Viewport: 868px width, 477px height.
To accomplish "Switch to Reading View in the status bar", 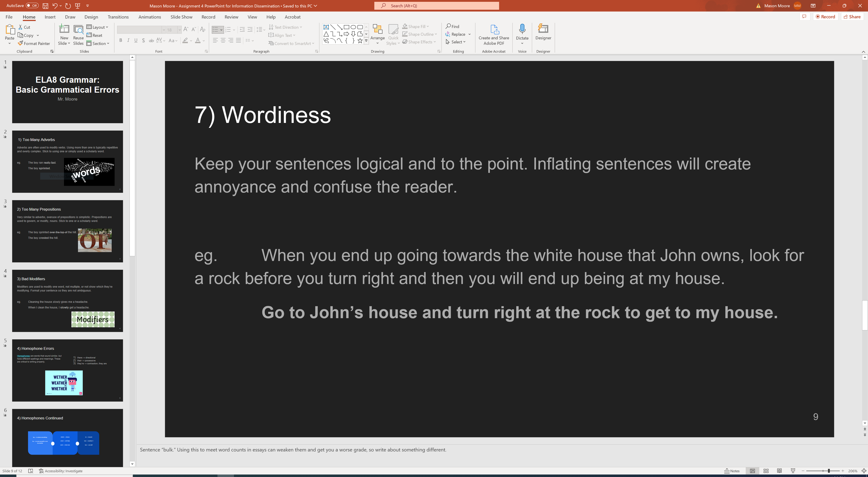I will pos(779,471).
